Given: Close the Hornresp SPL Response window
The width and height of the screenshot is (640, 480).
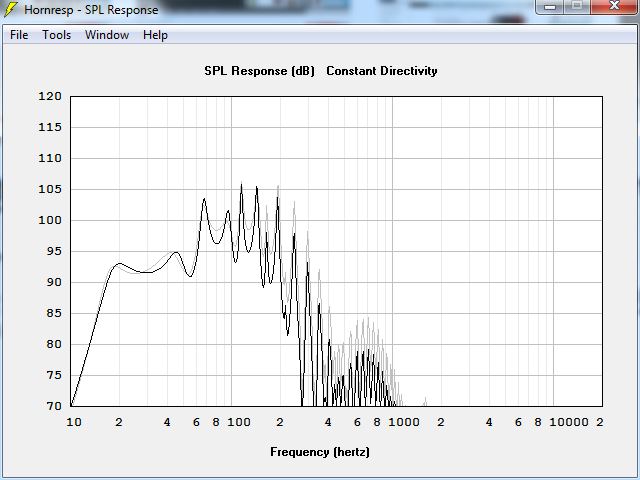Looking at the screenshot, I should click(x=615, y=6).
